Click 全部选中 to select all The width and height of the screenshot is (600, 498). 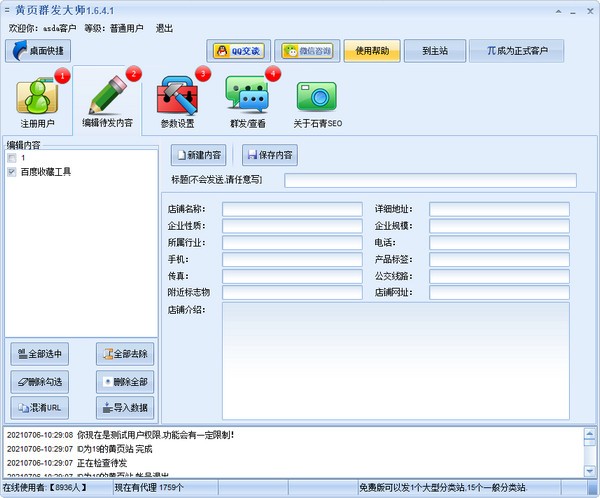[39, 354]
